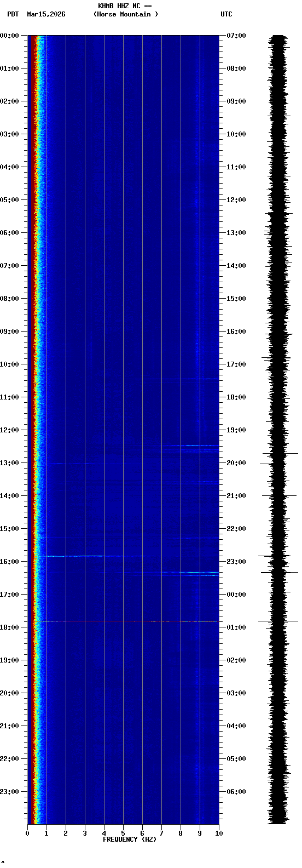Click the 09:00 UTC right-axis label
The height and width of the screenshot is (868, 302).
click(x=236, y=101)
